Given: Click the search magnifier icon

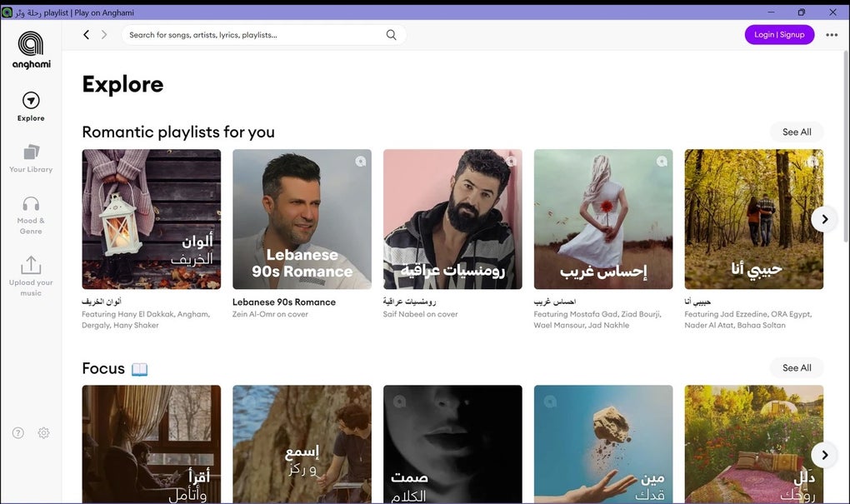Looking at the screenshot, I should pos(391,34).
